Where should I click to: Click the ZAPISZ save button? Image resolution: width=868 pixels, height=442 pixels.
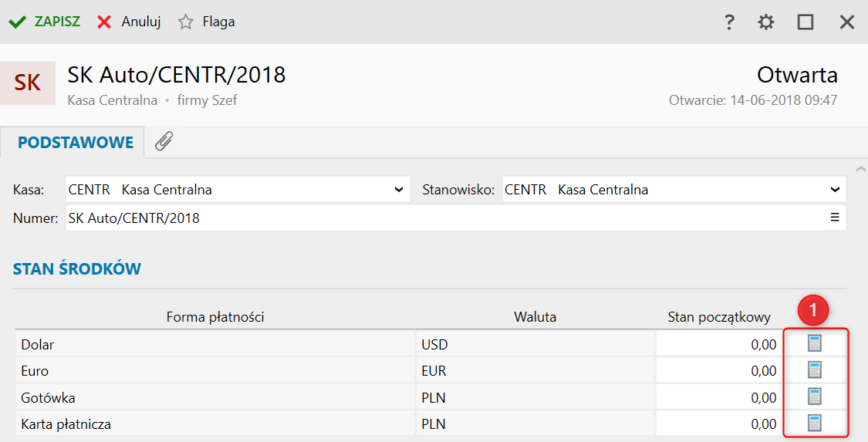point(45,22)
